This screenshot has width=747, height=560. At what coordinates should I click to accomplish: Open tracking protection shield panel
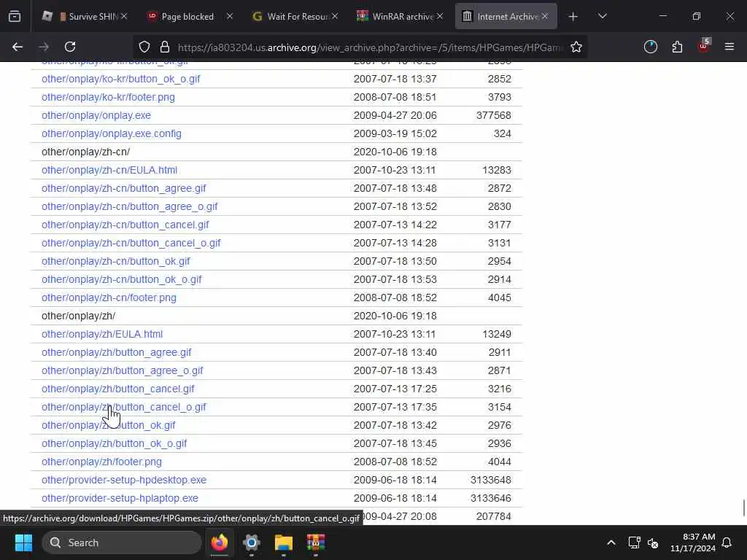tap(144, 47)
